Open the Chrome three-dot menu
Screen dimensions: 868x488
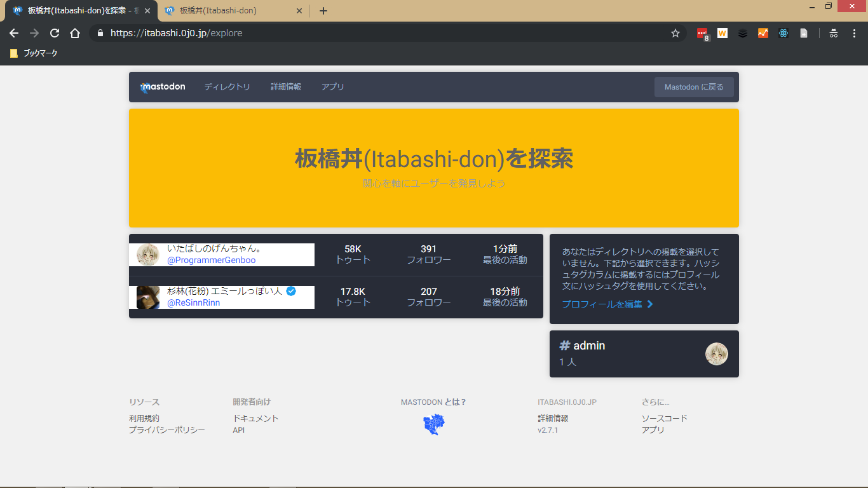click(x=854, y=33)
